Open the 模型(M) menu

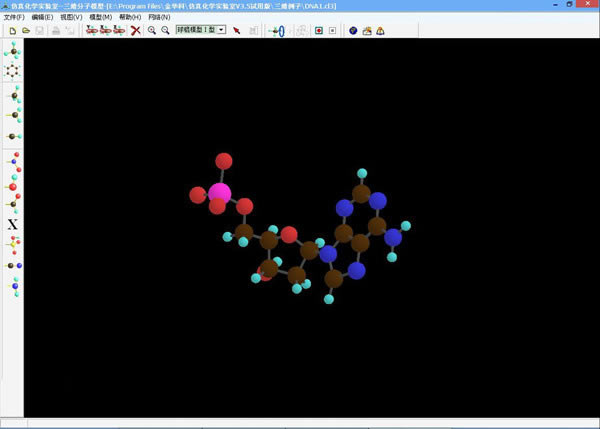coord(100,17)
